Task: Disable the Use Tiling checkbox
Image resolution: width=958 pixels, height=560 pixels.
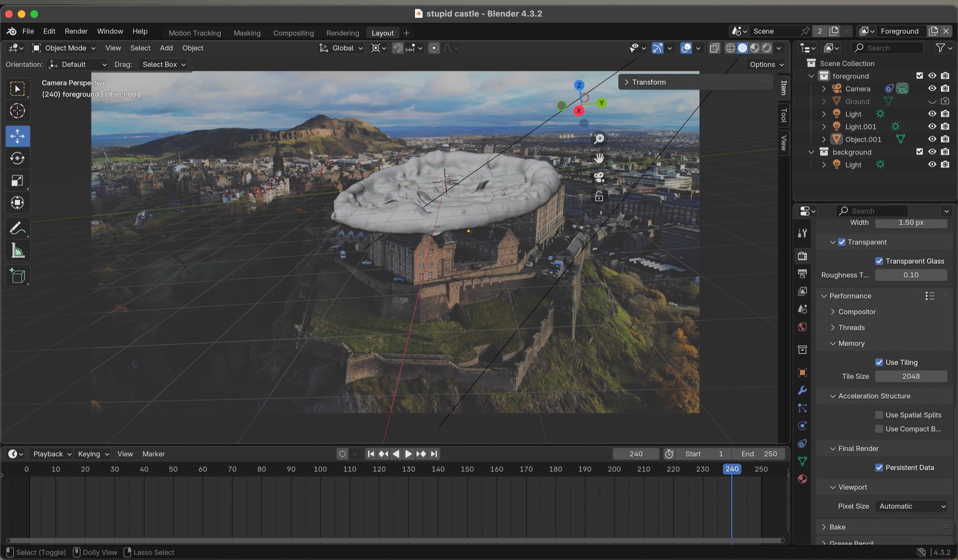Action: coord(879,362)
